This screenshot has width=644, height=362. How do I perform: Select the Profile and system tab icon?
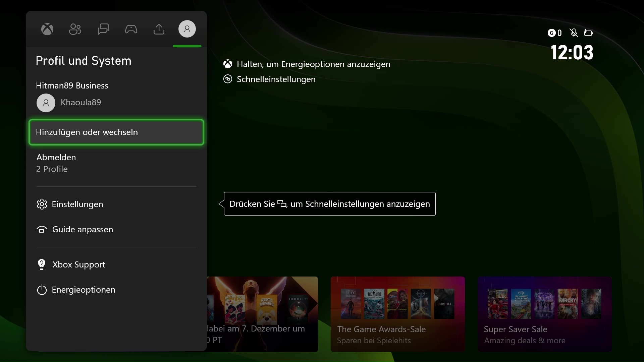(187, 29)
